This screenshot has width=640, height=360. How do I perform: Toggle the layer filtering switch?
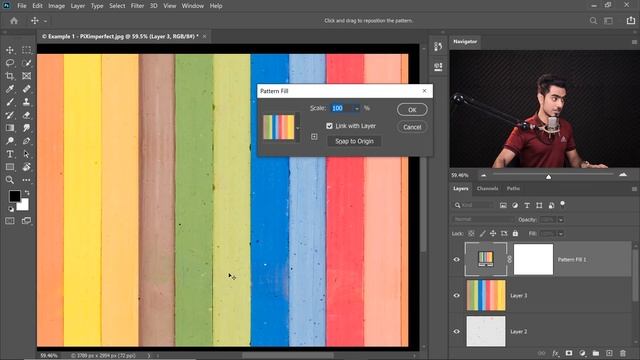pos(563,204)
